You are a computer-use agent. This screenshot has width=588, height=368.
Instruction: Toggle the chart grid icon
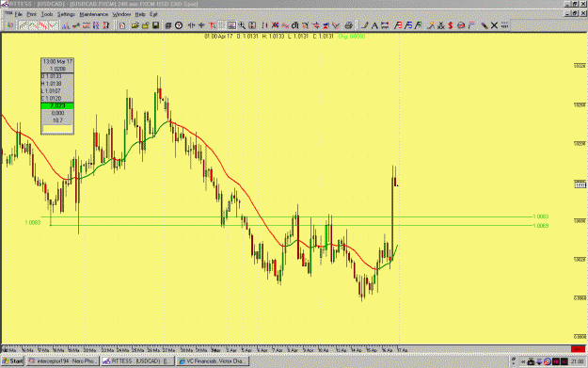coord(222,25)
